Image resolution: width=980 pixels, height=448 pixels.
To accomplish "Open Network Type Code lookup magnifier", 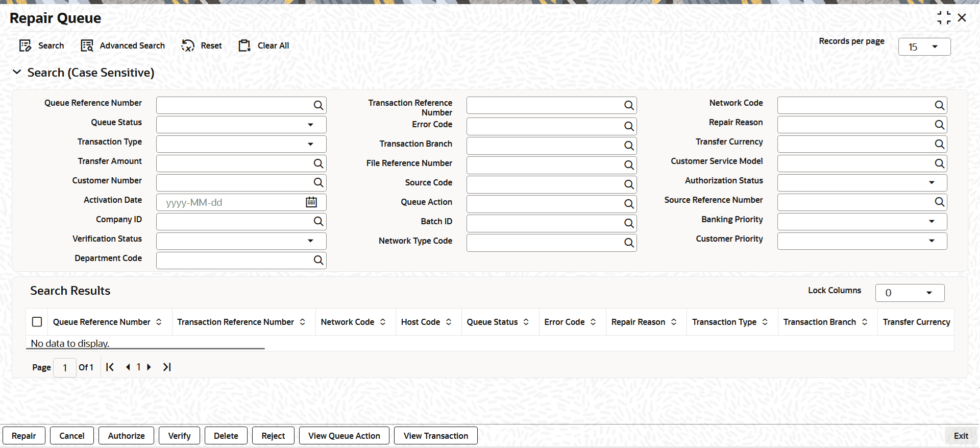I will point(629,243).
